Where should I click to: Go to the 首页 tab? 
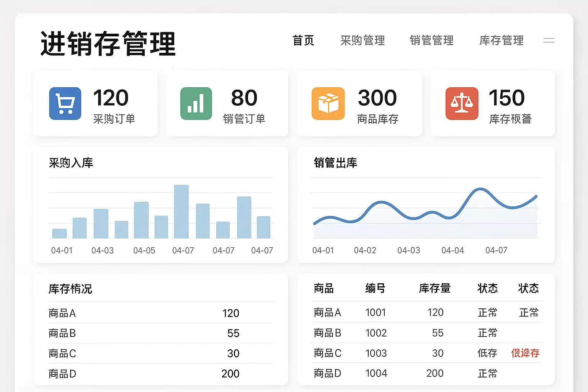(x=303, y=40)
